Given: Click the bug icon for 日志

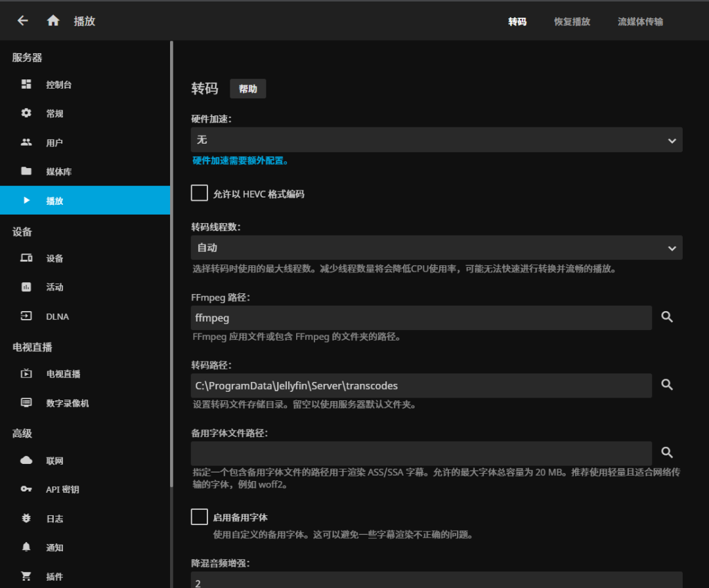Looking at the screenshot, I should coord(26,518).
